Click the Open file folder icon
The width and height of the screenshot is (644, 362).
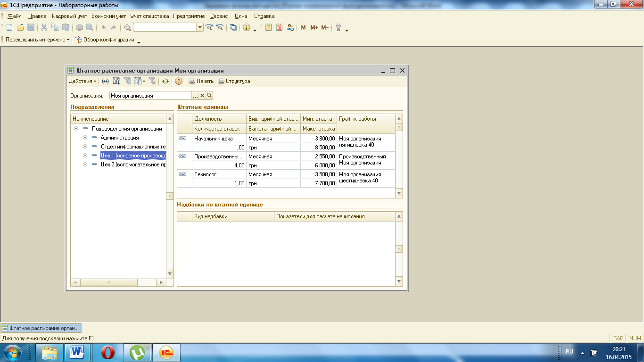coord(20,28)
